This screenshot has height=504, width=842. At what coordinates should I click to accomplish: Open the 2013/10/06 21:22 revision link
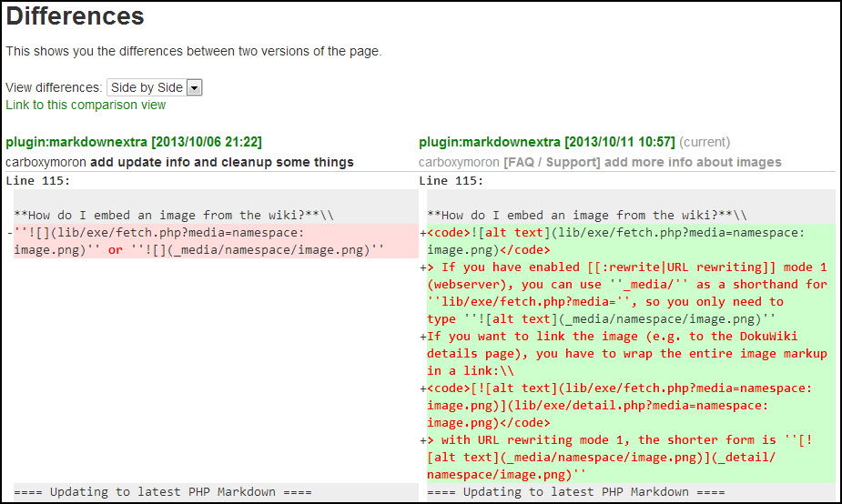click(x=134, y=142)
